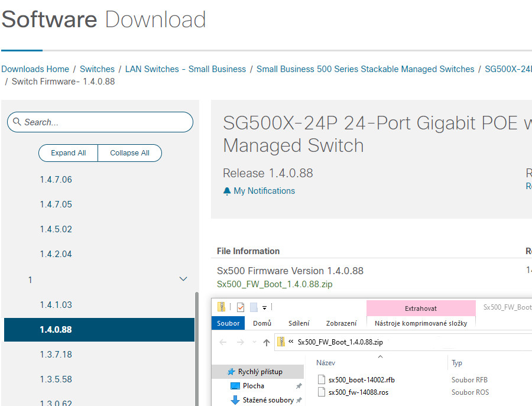
Task: Go up one folder level in Explorer
Action: (x=267, y=343)
